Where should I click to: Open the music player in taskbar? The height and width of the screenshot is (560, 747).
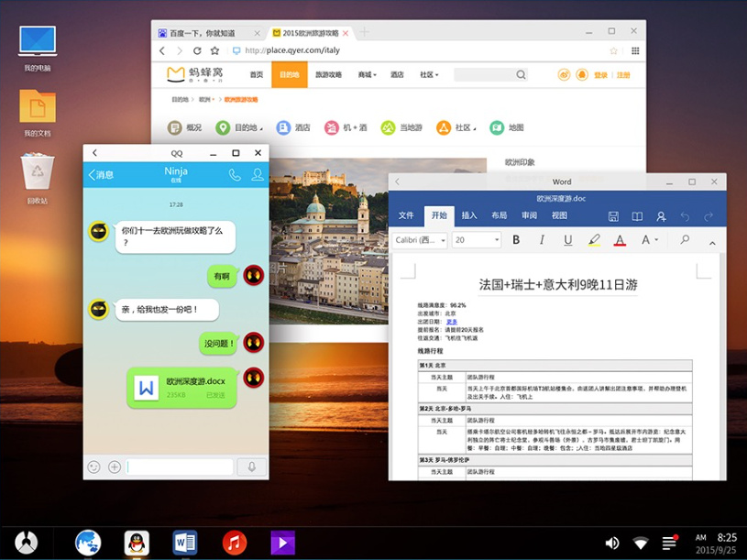pos(235,543)
